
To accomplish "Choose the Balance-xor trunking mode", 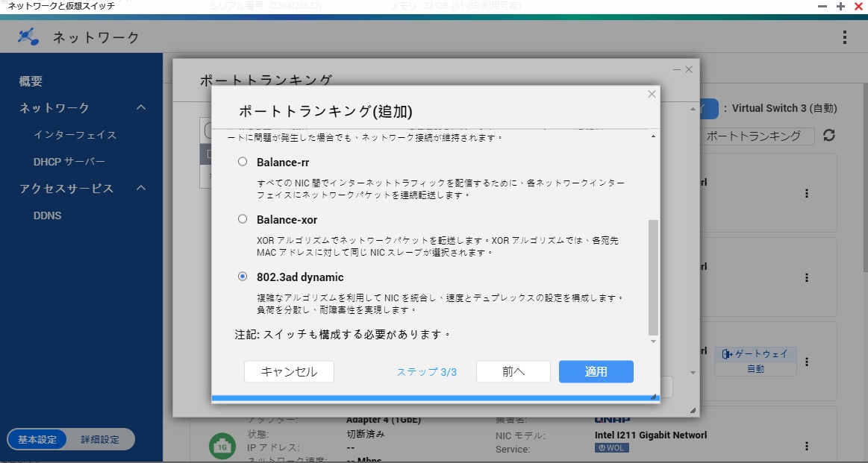I will click(x=242, y=219).
